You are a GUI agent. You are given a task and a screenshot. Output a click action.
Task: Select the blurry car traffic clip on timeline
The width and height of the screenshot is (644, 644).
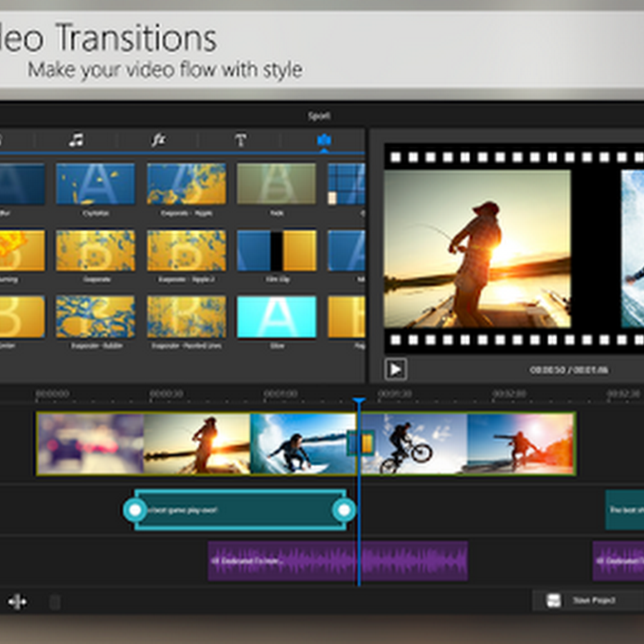(90, 444)
